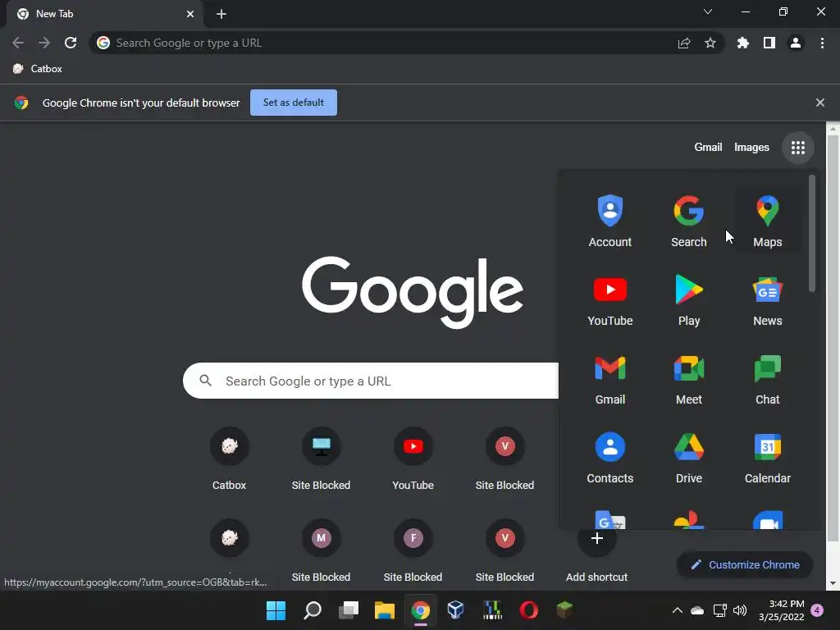Open the Google Account app

point(609,221)
